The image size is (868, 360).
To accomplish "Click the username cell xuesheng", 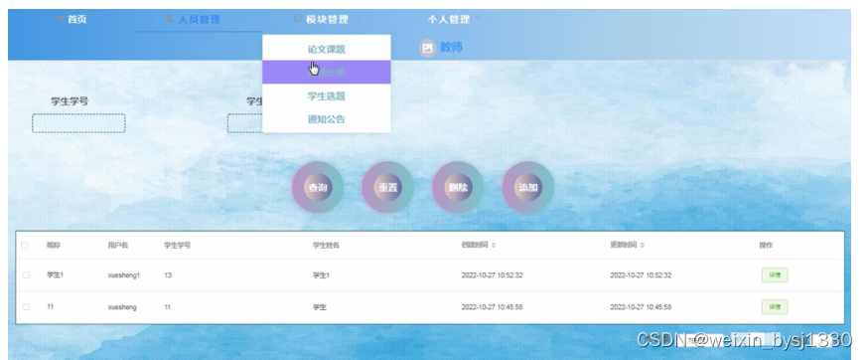I will pyautogui.click(x=122, y=306).
